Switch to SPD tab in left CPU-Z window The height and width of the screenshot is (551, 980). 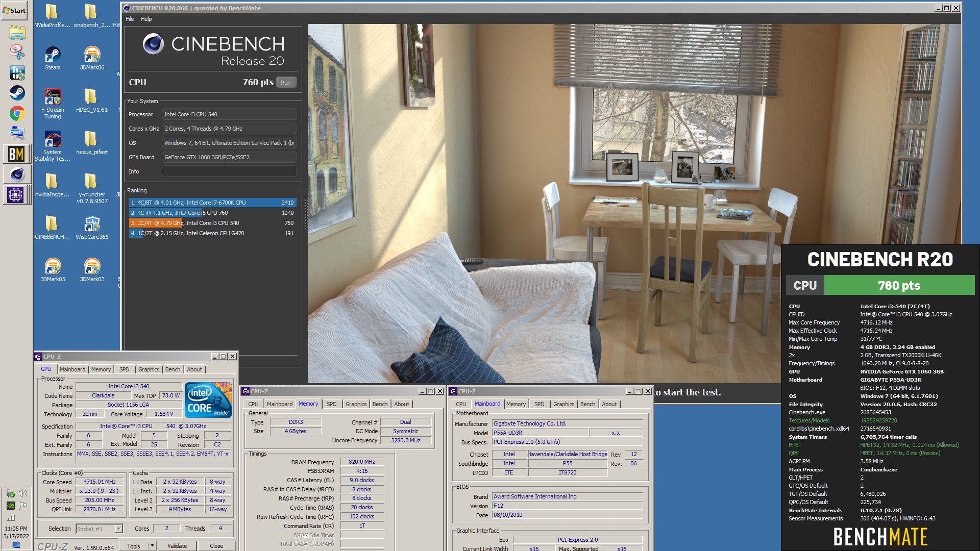125,369
